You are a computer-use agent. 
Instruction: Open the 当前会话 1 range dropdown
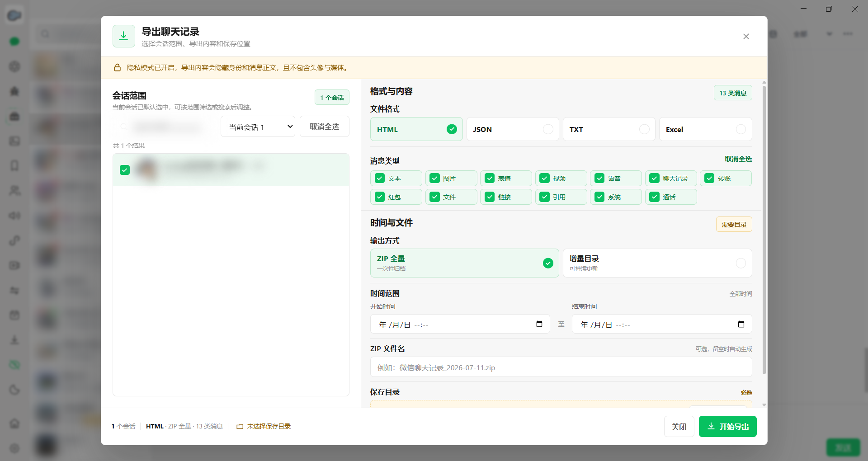[x=258, y=127]
